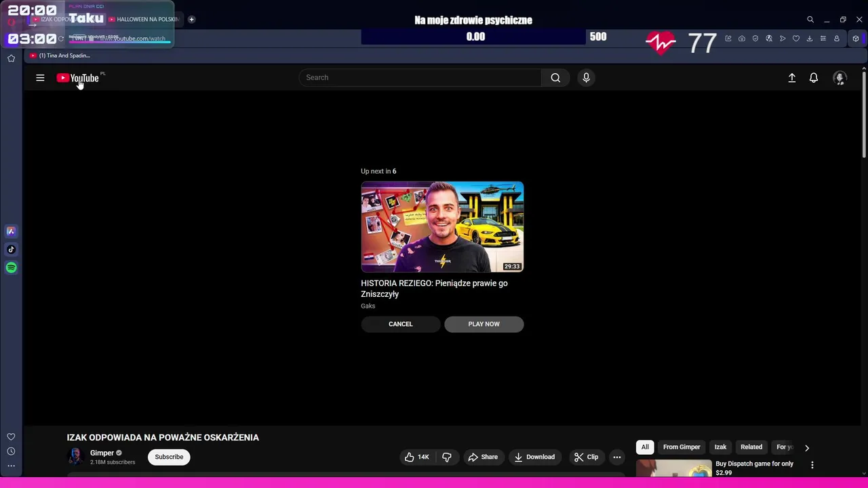This screenshot has width=868, height=488.
Task: Click the send/flow arrow icon in address bar
Action: (783, 39)
